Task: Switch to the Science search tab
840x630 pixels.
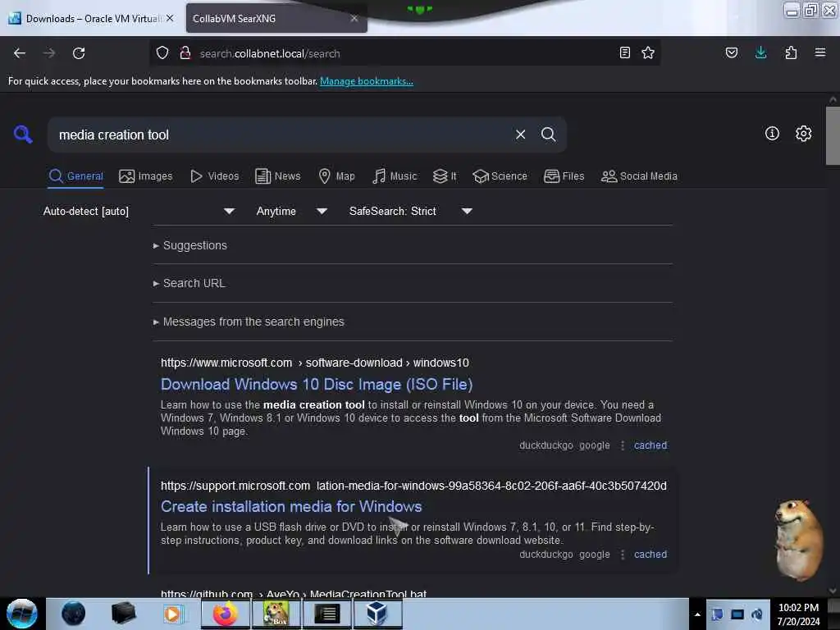Action: click(500, 176)
